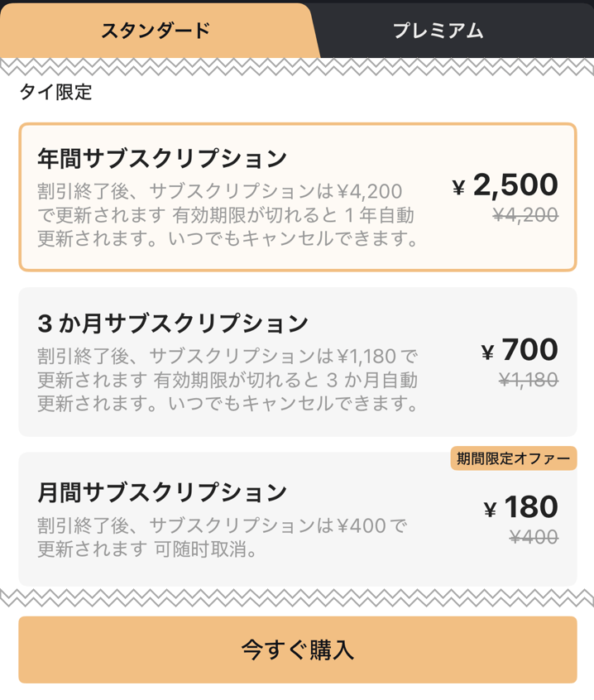Click the yen symbol beside 2,500
The image size is (594, 700).
[x=459, y=189]
